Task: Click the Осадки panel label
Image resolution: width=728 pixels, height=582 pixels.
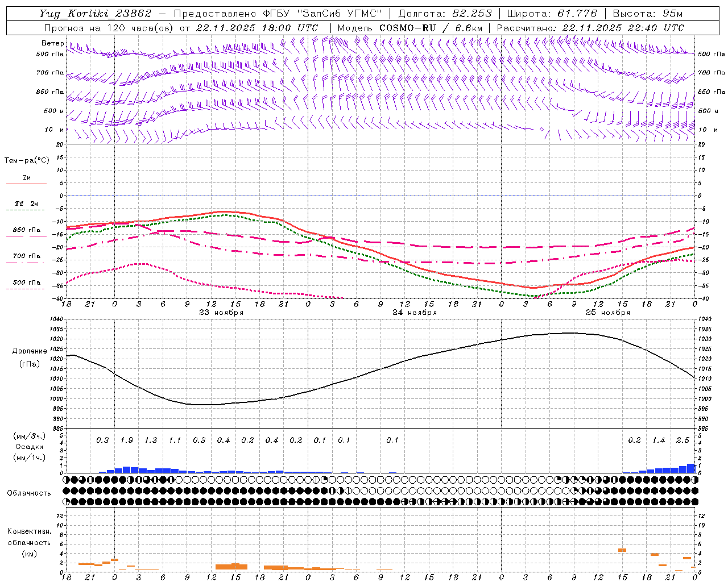Action: 30,447
